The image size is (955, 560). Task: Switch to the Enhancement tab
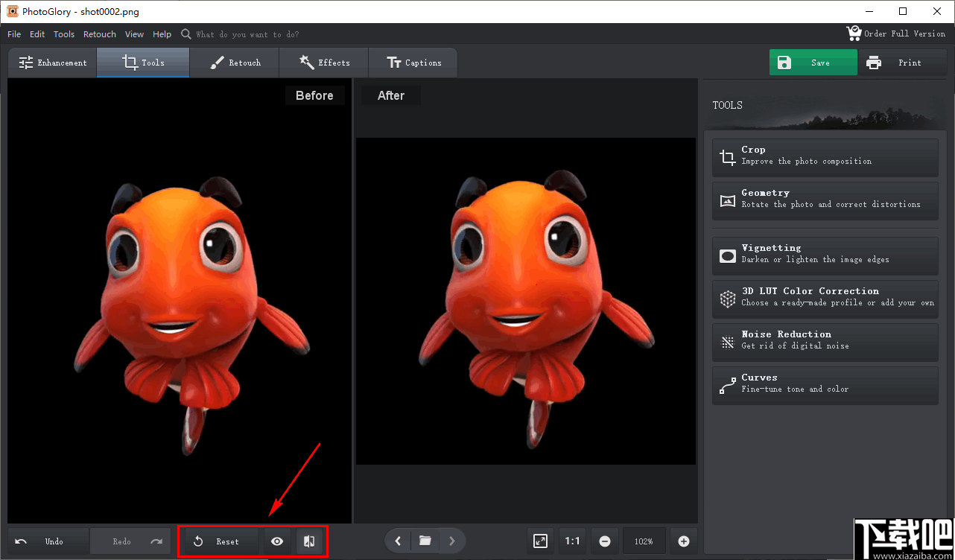53,63
